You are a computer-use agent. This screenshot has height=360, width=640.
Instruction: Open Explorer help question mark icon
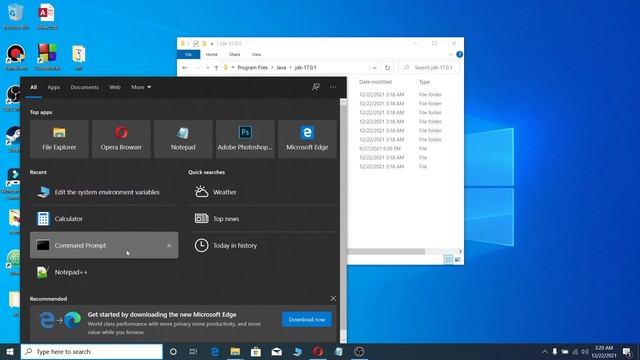click(x=459, y=54)
